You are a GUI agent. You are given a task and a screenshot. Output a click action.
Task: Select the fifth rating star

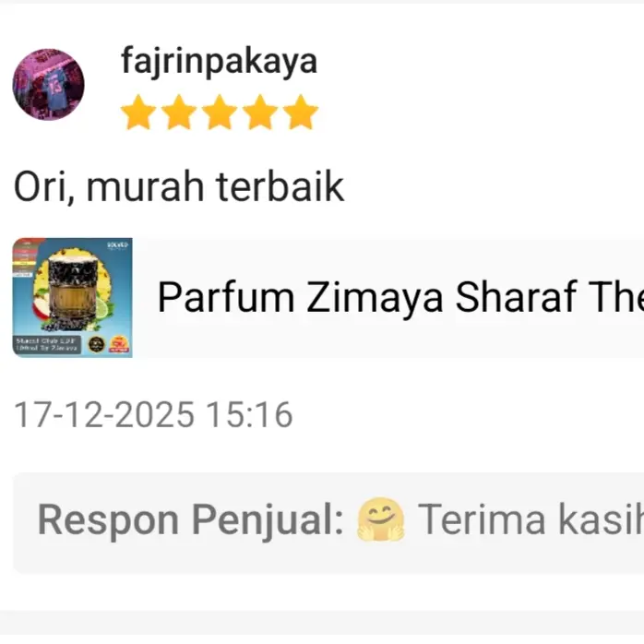301,112
